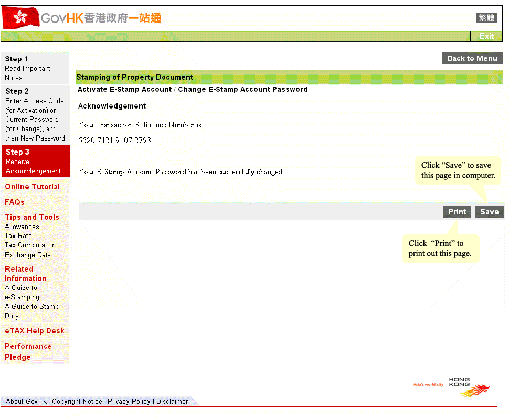Open the About GovHK footer link

[26, 401]
